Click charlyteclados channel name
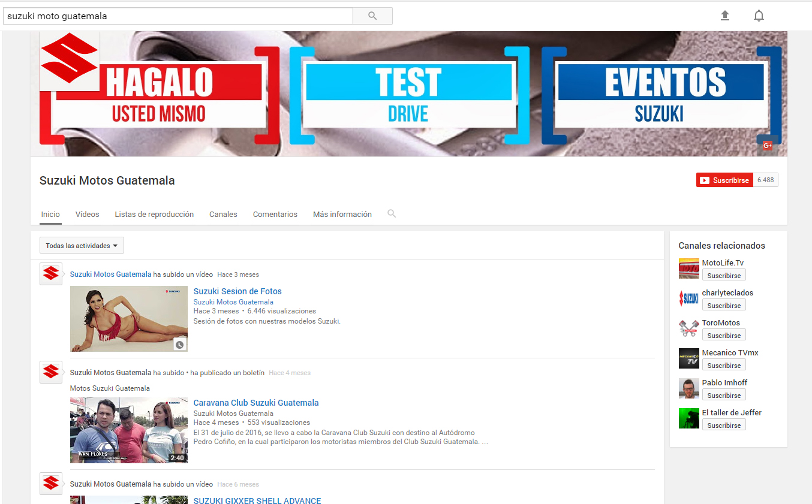Screen dimensions: 812x504 point(727,292)
